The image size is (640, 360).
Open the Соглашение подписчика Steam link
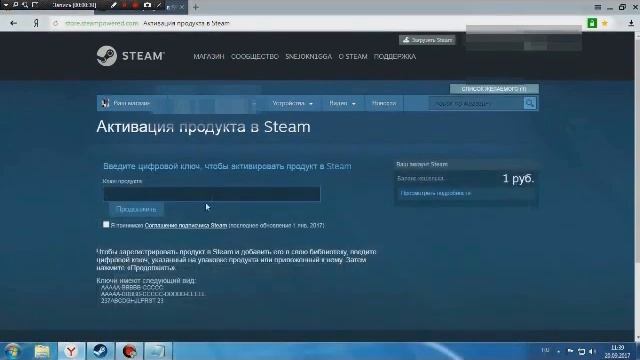click(x=186, y=225)
